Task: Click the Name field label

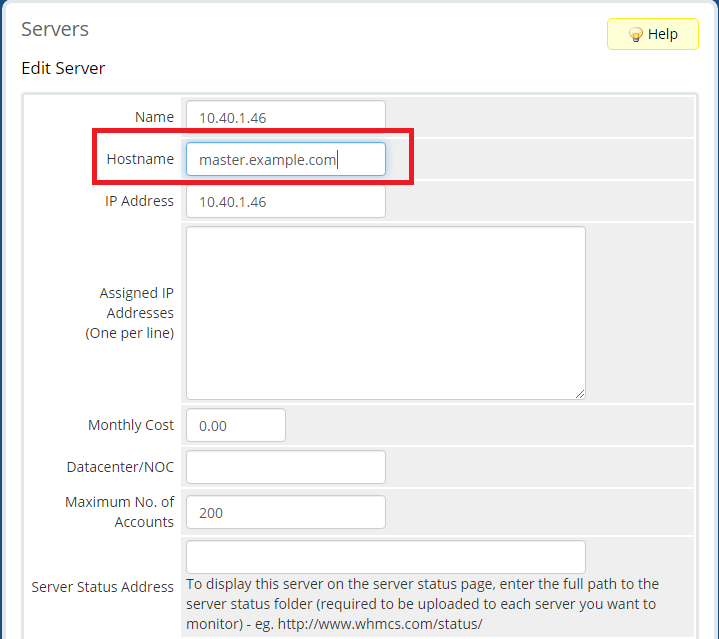Action: pyautogui.click(x=154, y=117)
